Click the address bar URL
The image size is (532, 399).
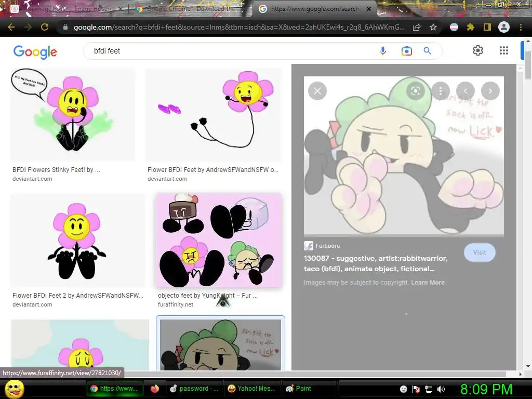click(x=239, y=27)
